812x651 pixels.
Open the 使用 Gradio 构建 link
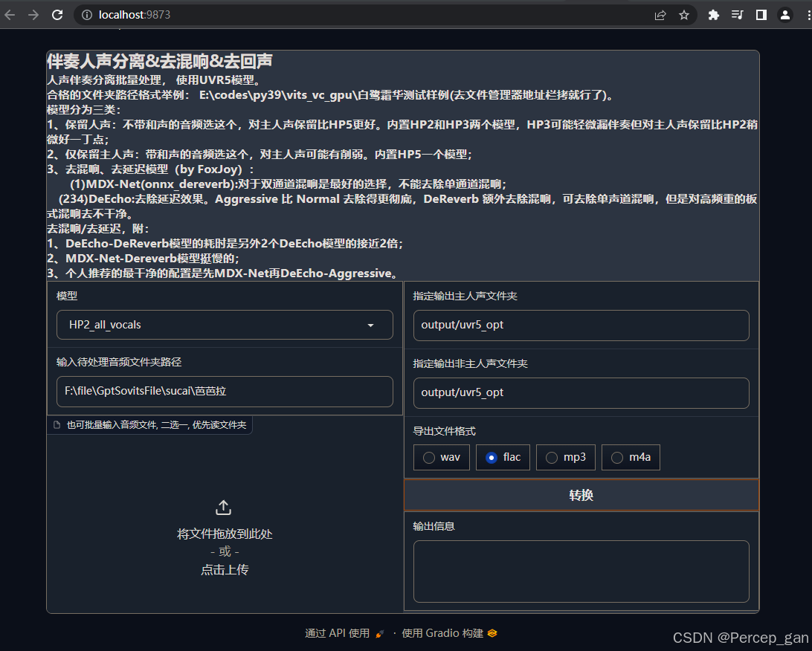coord(449,633)
